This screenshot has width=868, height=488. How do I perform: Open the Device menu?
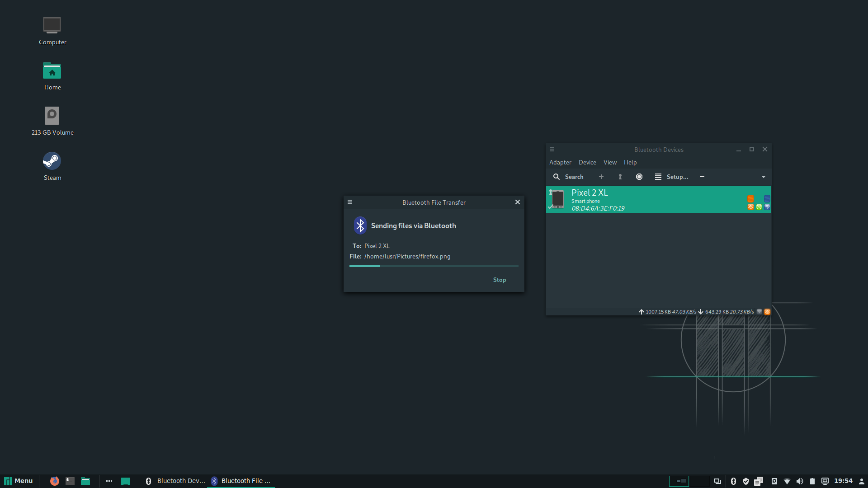[x=587, y=162]
